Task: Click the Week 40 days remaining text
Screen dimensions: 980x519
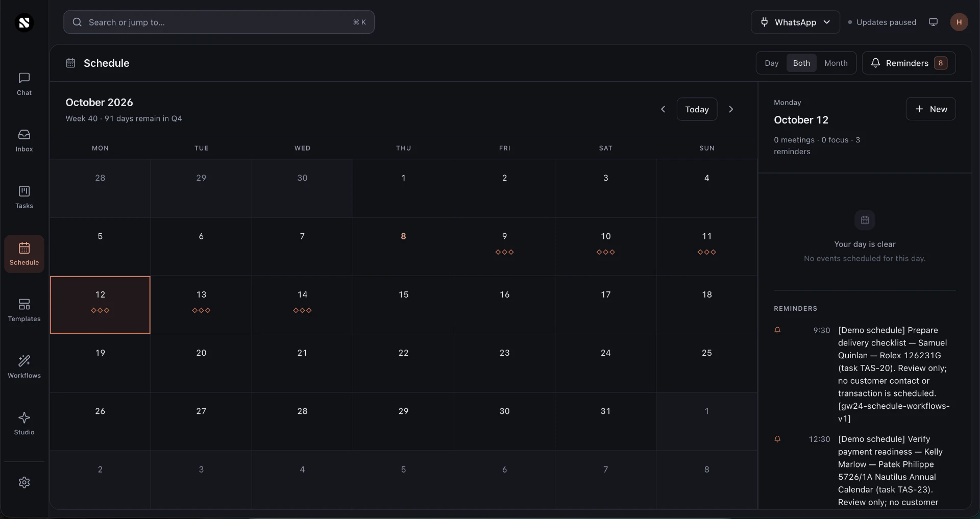Action: point(124,118)
